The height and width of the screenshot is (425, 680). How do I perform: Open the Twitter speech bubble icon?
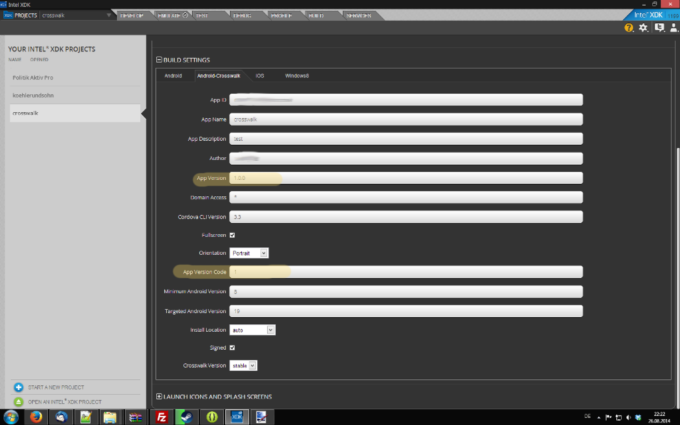[x=659, y=28]
